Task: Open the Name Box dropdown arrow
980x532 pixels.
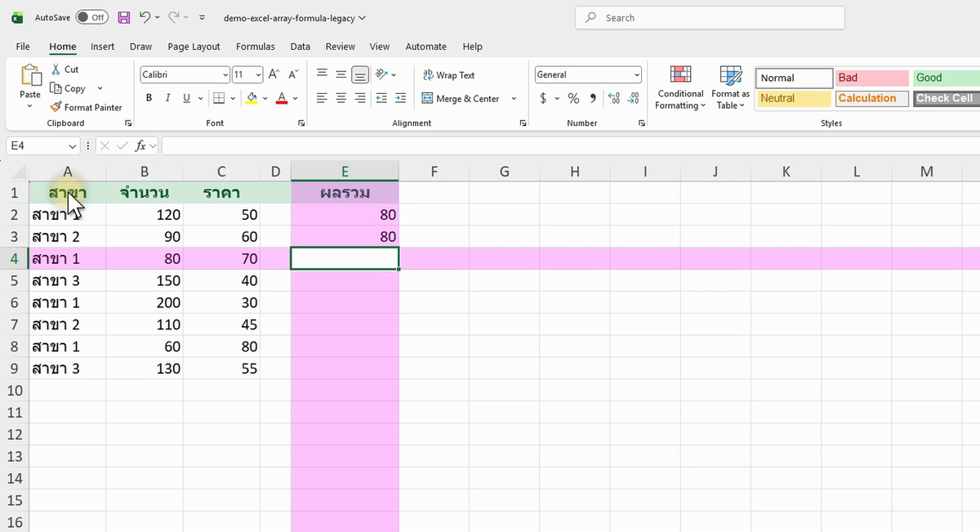Action: 73,146
